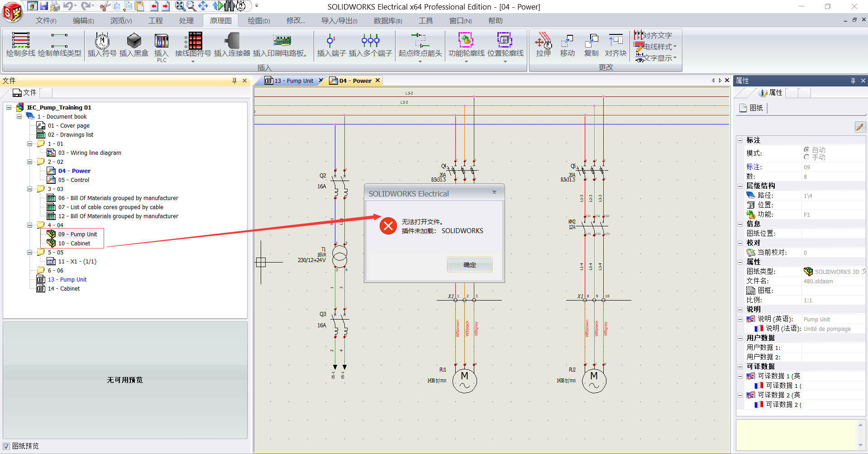Collapse the 层级结构 section in properties panel

pos(740,186)
